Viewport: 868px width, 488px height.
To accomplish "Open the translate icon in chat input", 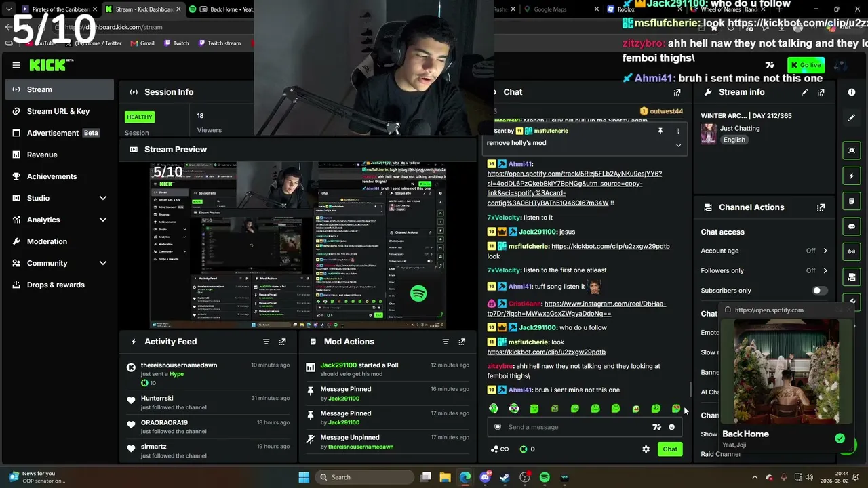I will [x=656, y=427].
